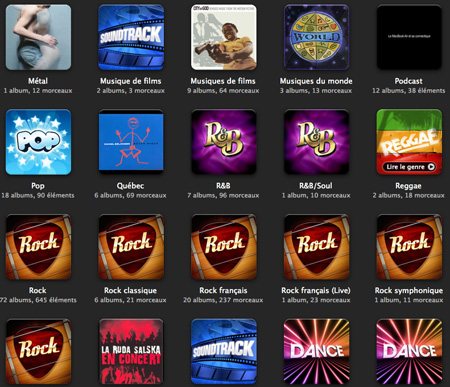This screenshot has width=450, height=387.
Task: Select the black Podcast artwork tile
Action: (409, 37)
